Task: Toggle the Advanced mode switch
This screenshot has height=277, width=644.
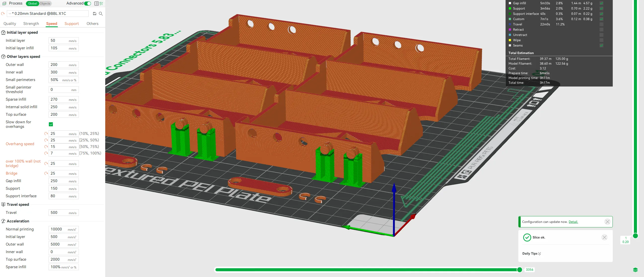Action: (x=88, y=4)
